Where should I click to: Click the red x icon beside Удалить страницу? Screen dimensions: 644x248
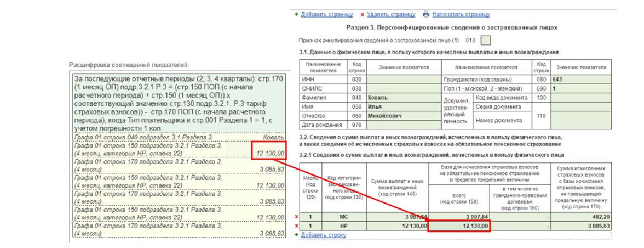click(363, 15)
